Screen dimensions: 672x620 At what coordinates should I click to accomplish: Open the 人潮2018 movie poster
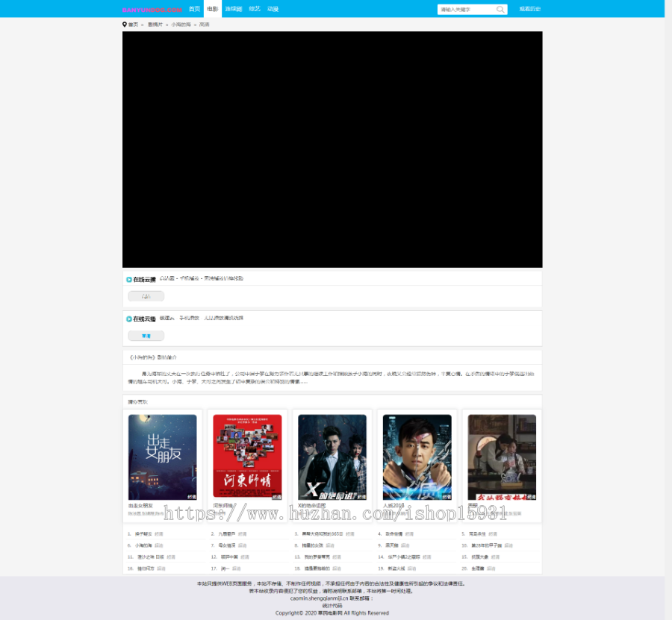(x=417, y=457)
